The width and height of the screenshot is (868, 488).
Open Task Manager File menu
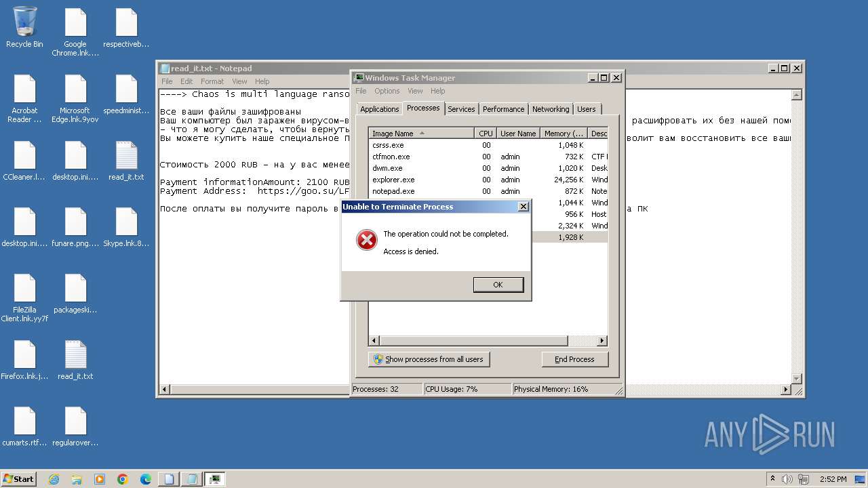(x=361, y=91)
